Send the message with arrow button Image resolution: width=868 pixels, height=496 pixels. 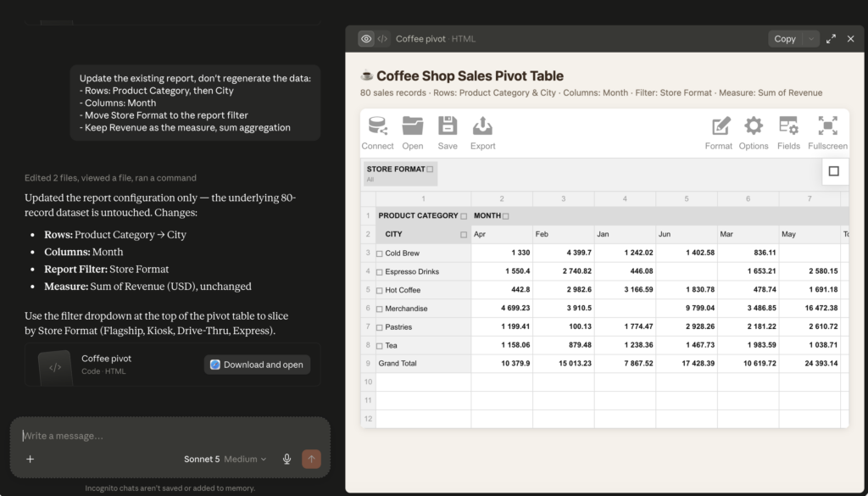point(312,459)
